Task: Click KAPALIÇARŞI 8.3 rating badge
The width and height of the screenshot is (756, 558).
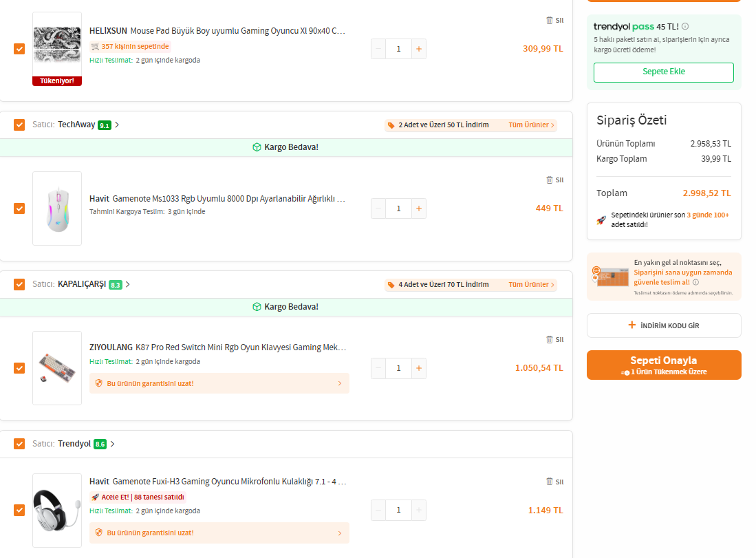Action: [116, 285]
